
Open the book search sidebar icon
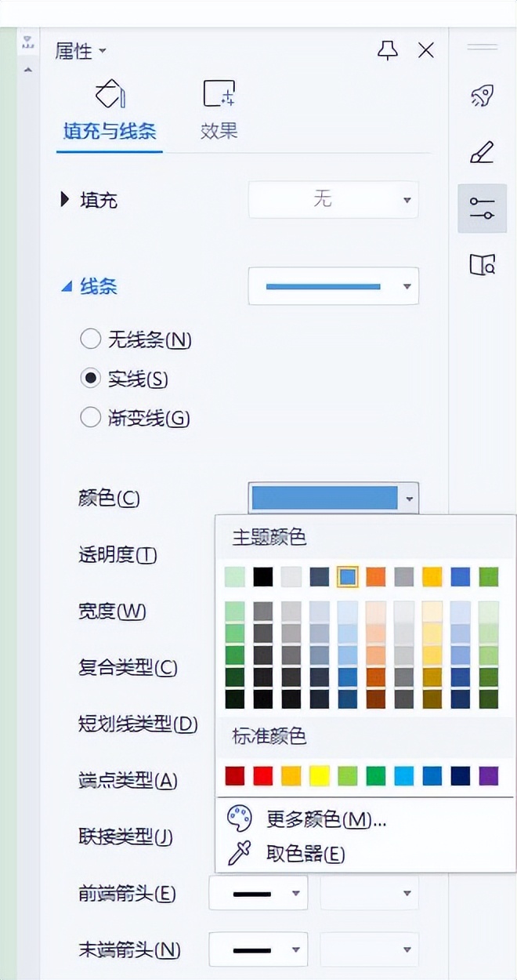pos(482,265)
